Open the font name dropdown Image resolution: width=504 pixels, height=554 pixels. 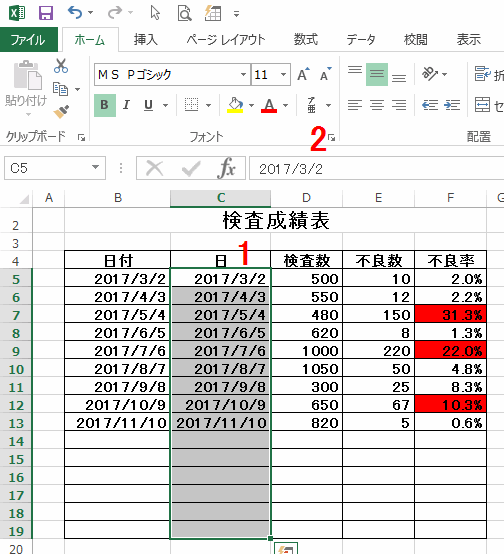click(243, 75)
